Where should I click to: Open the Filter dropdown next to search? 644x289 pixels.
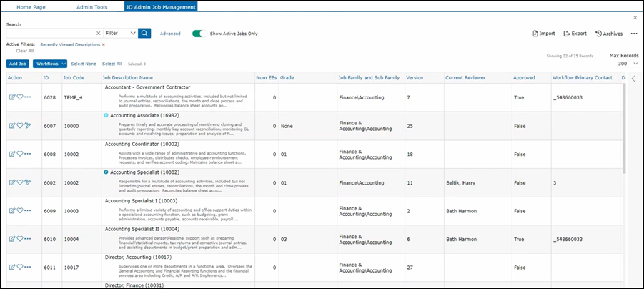tap(120, 33)
